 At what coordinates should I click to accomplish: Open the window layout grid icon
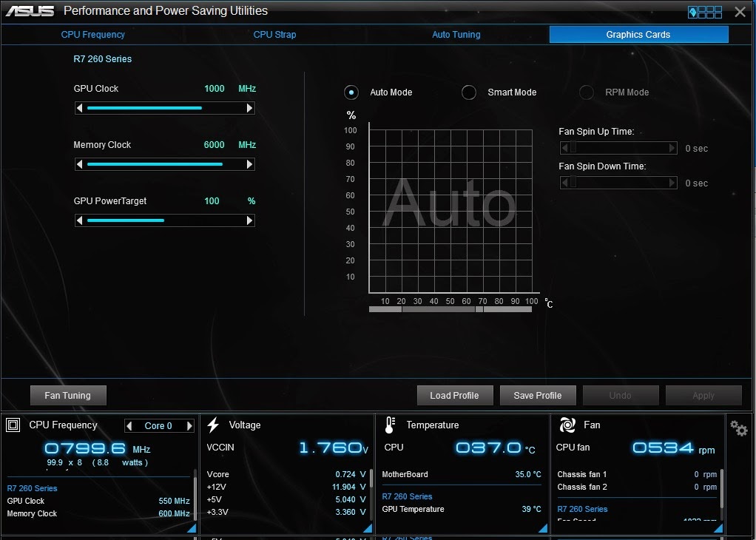(705, 12)
